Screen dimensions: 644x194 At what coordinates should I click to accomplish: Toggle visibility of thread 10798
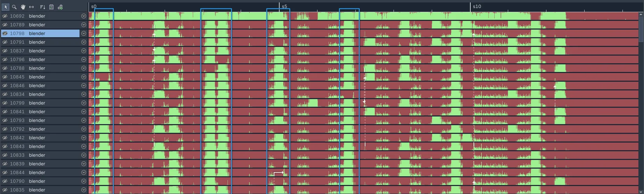point(5,33)
